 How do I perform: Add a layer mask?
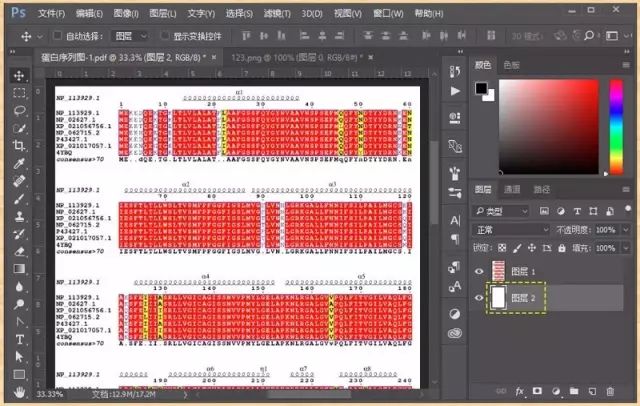(x=537, y=391)
